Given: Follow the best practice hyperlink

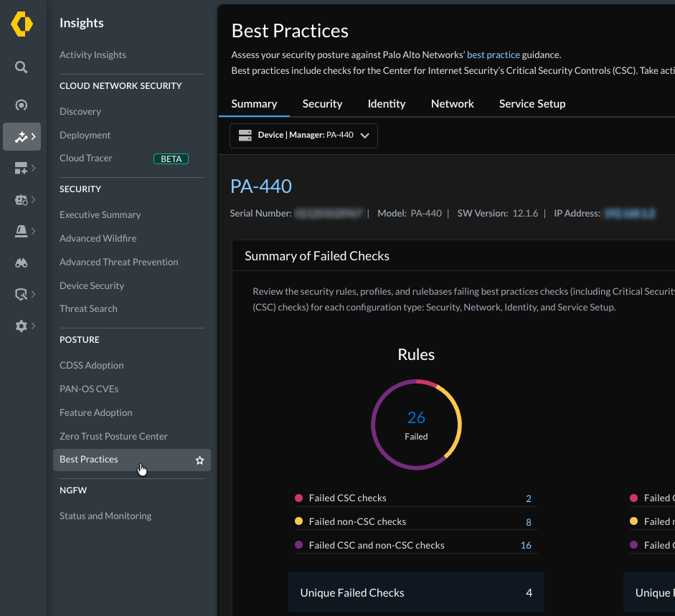Looking at the screenshot, I should click(x=494, y=55).
